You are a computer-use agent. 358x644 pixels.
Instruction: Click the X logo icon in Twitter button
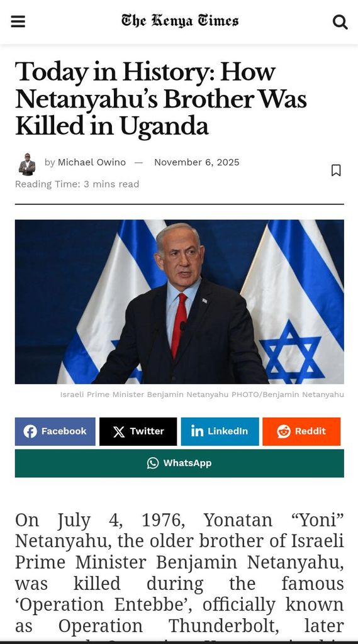click(x=119, y=431)
